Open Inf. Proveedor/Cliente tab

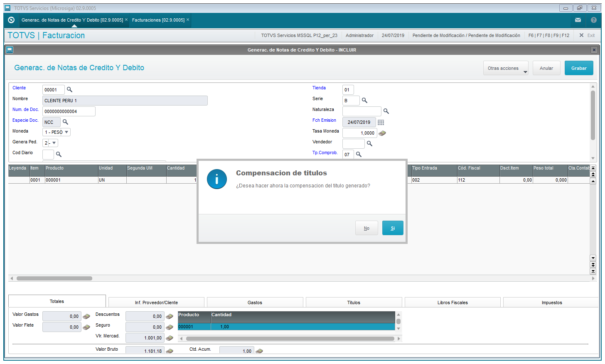(x=156, y=303)
